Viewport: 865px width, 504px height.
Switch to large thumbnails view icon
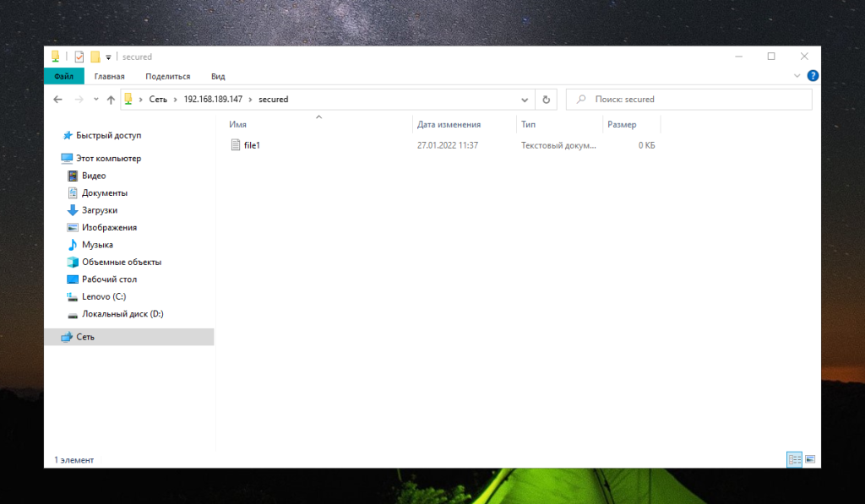click(810, 458)
